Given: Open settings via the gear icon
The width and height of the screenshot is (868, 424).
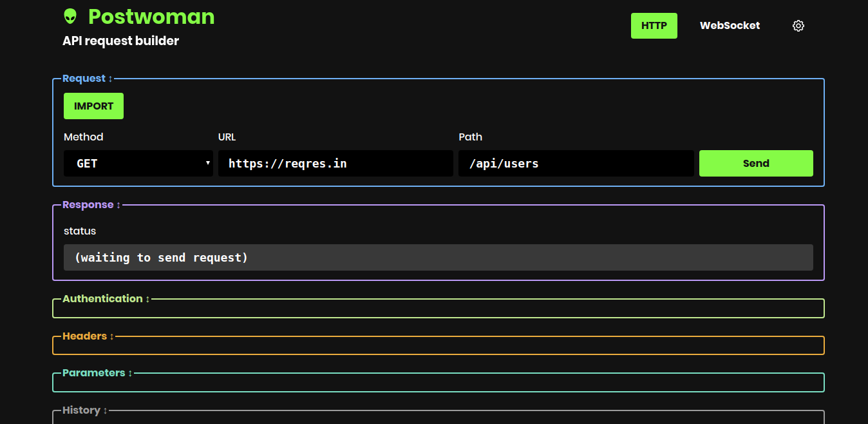Looking at the screenshot, I should pos(798,26).
